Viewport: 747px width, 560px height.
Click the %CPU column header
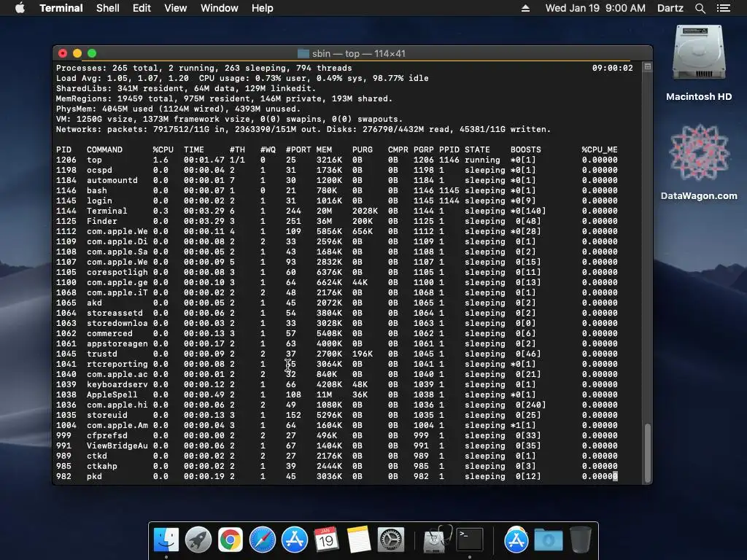pyautogui.click(x=163, y=149)
